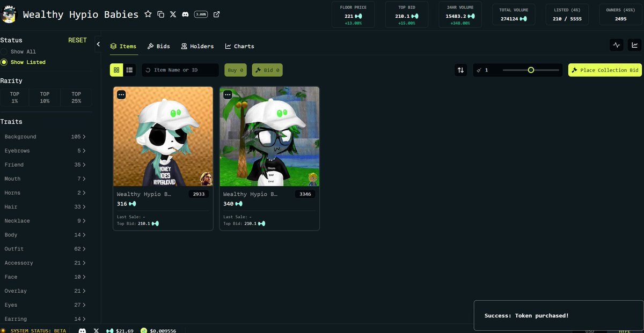Click the 316 price on item 2933
The width and height of the screenshot is (644, 333).
[126, 204]
